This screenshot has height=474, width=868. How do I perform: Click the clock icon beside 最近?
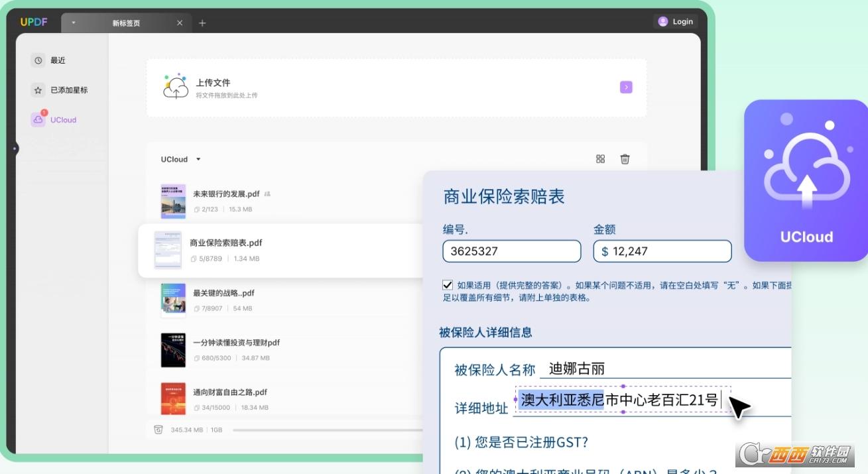(x=38, y=60)
